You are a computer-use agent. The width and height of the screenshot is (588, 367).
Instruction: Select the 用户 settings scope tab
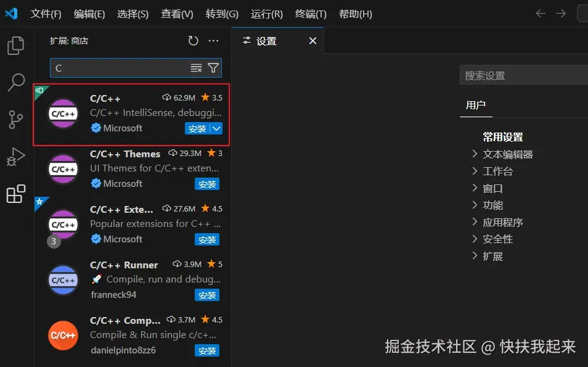(x=475, y=105)
